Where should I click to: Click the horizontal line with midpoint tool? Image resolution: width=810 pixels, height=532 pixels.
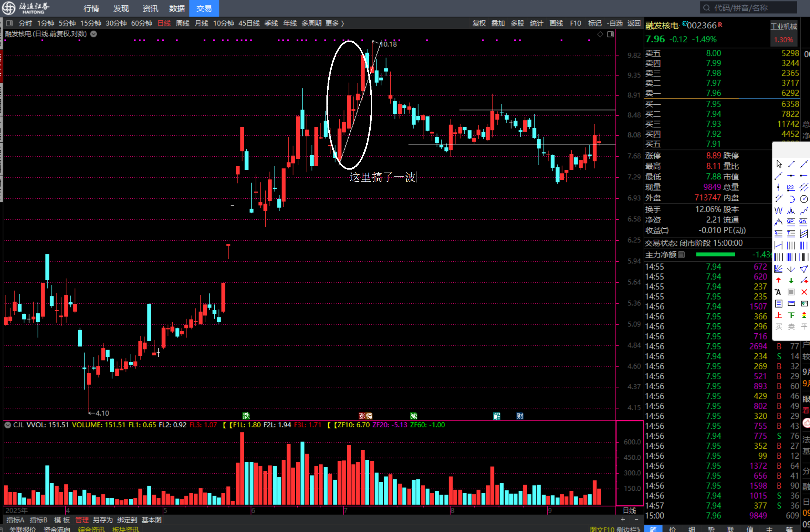point(791,176)
